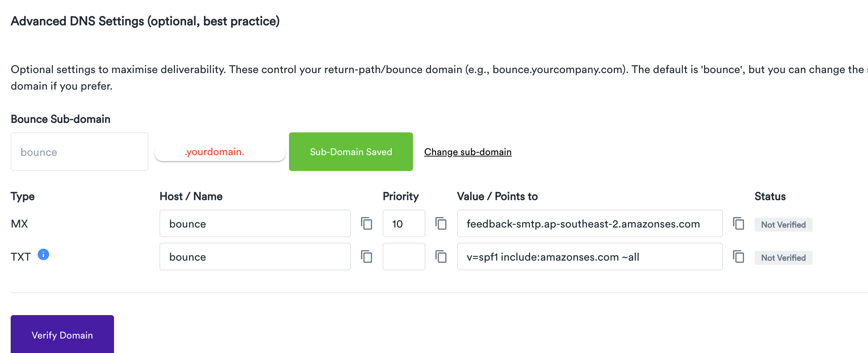The width and height of the screenshot is (868, 353).
Task: Click Not Verified status for MX record
Action: coord(783,225)
